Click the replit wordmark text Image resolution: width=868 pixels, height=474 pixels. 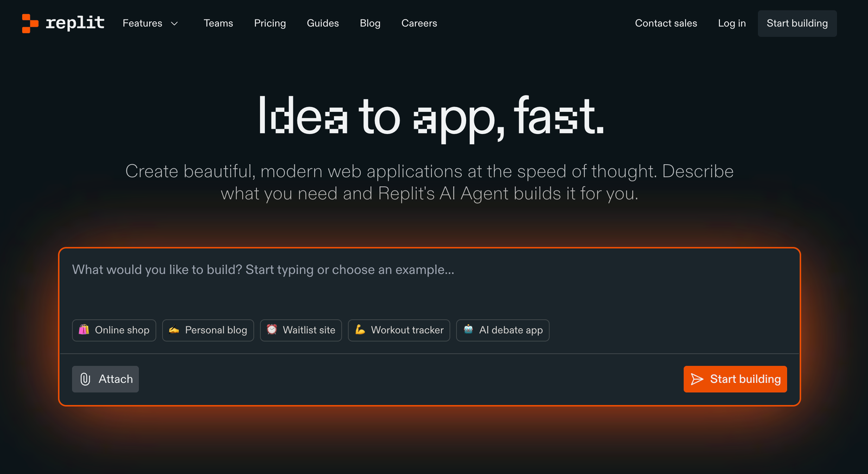coord(75,23)
